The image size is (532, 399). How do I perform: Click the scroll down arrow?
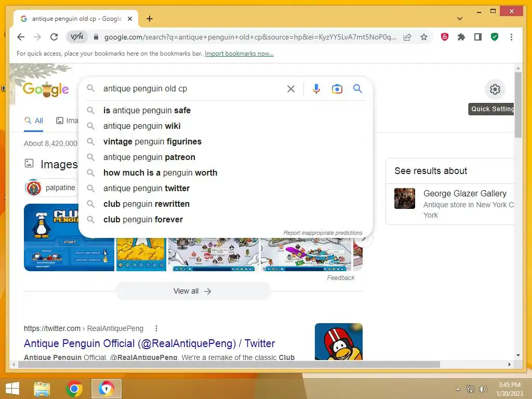(x=518, y=355)
